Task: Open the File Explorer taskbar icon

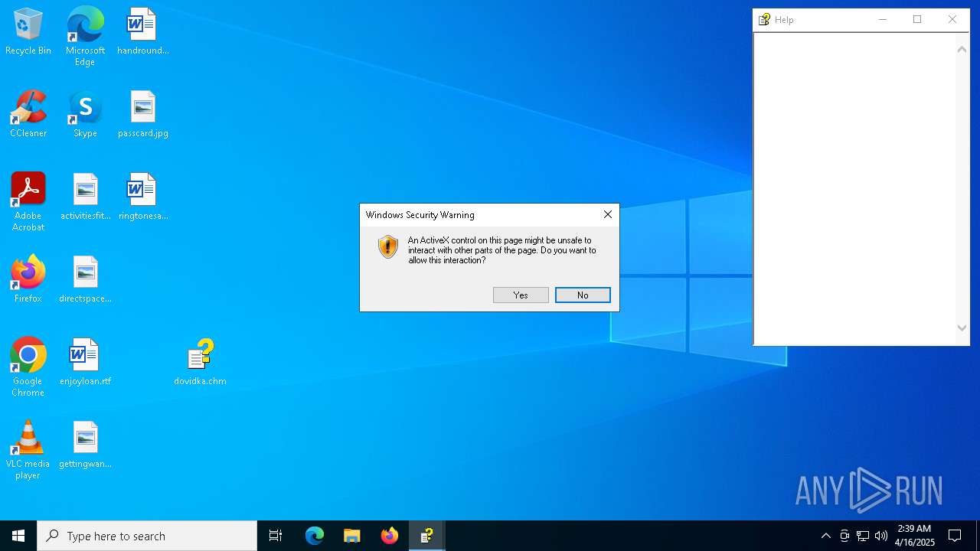Action: pyautogui.click(x=352, y=536)
